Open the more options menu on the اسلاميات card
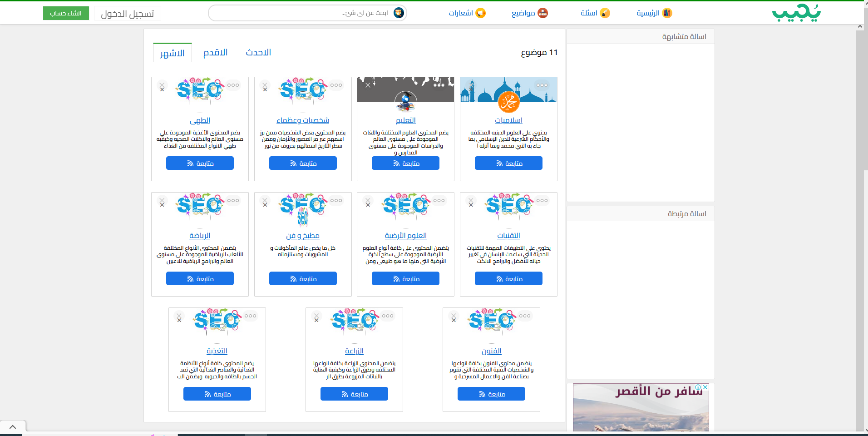Image resolution: width=868 pixels, height=436 pixels. click(542, 85)
